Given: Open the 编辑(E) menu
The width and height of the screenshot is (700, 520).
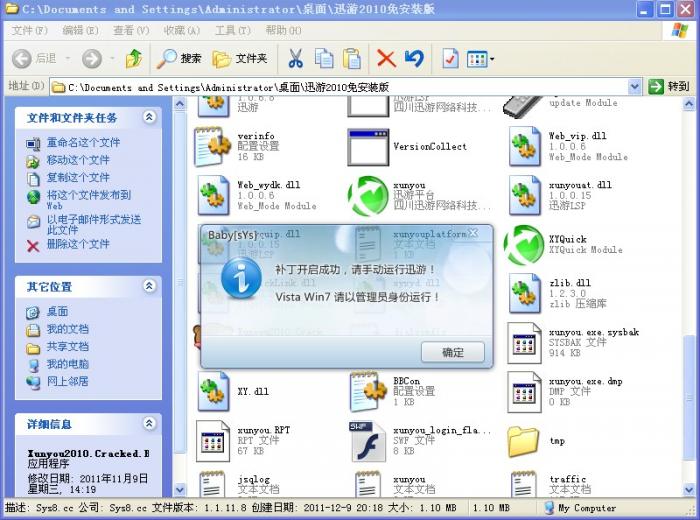Looking at the screenshot, I should 80,30.
